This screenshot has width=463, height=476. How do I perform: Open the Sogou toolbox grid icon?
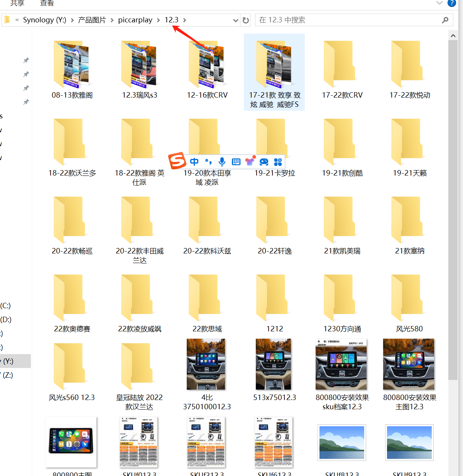278,162
